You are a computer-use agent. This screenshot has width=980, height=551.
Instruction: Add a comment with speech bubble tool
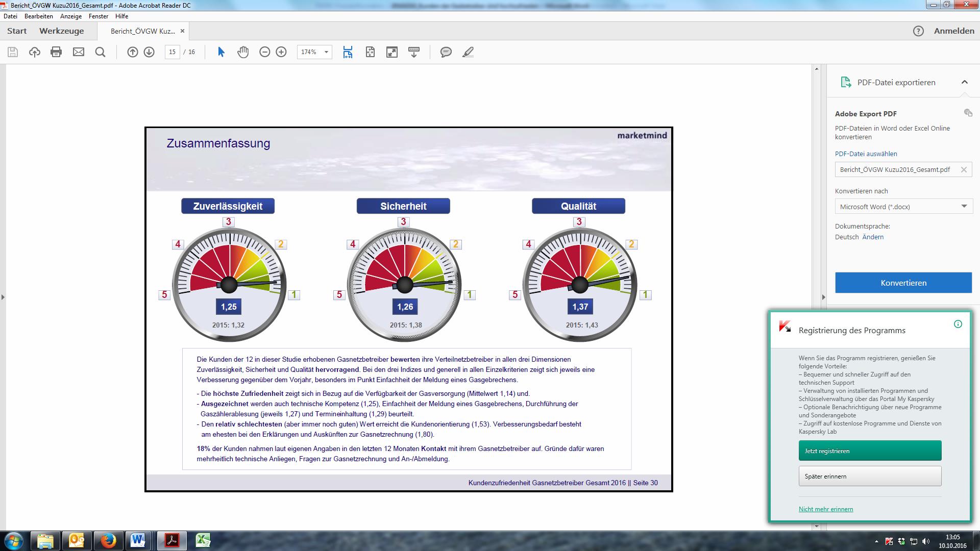(446, 52)
